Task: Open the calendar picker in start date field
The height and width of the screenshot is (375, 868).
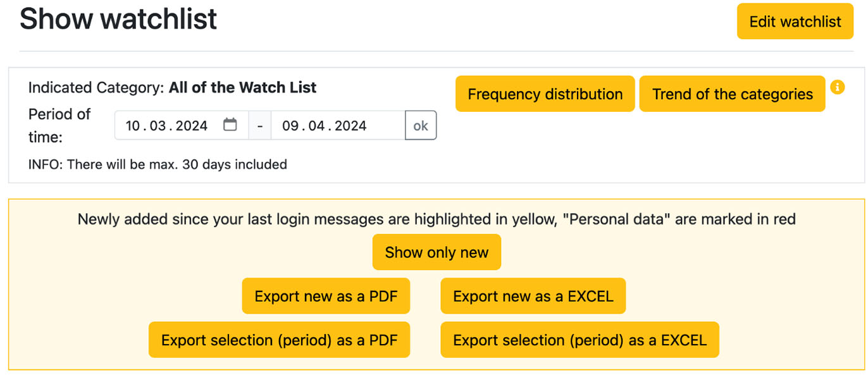Action: 230,125
